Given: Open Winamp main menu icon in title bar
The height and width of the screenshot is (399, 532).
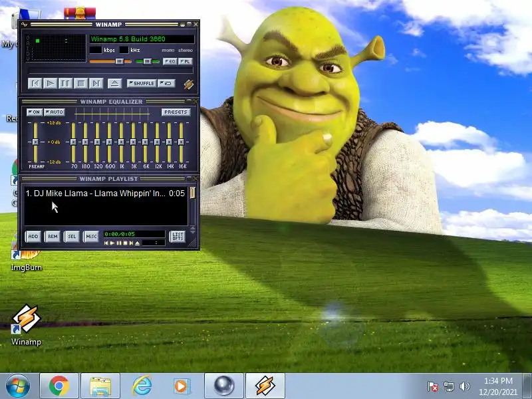Looking at the screenshot, I should click(24, 25).
